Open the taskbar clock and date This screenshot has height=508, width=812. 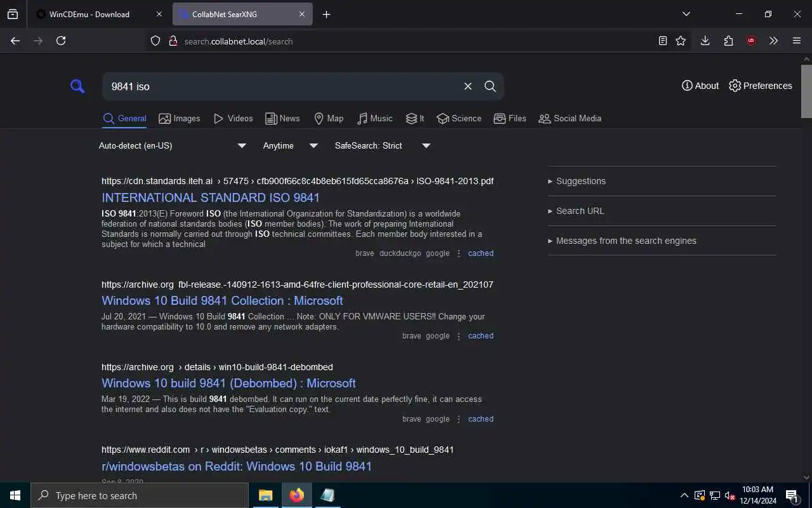pyautogui.click(x=757, y=495)
